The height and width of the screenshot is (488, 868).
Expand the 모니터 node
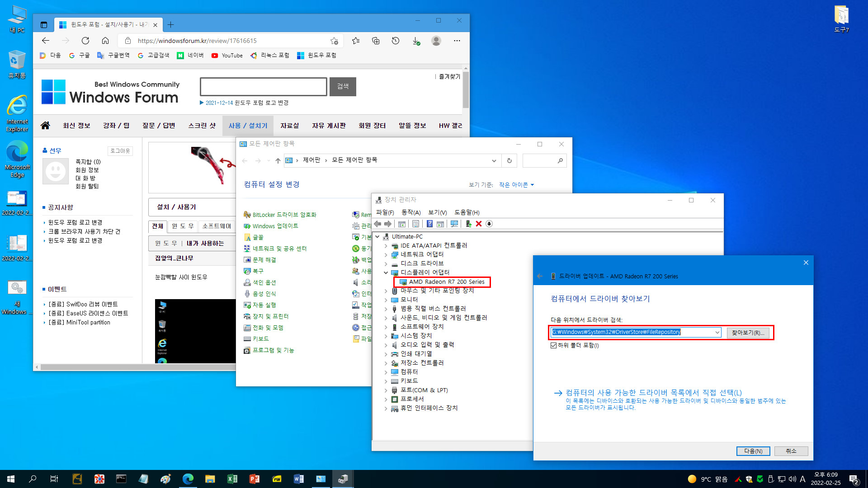(x=386, y=300)
